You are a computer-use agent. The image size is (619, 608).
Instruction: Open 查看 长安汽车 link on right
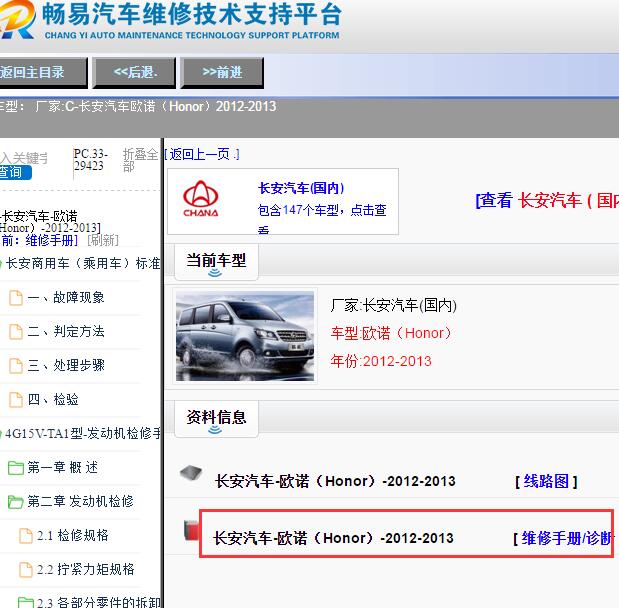[x=547, y=200]
